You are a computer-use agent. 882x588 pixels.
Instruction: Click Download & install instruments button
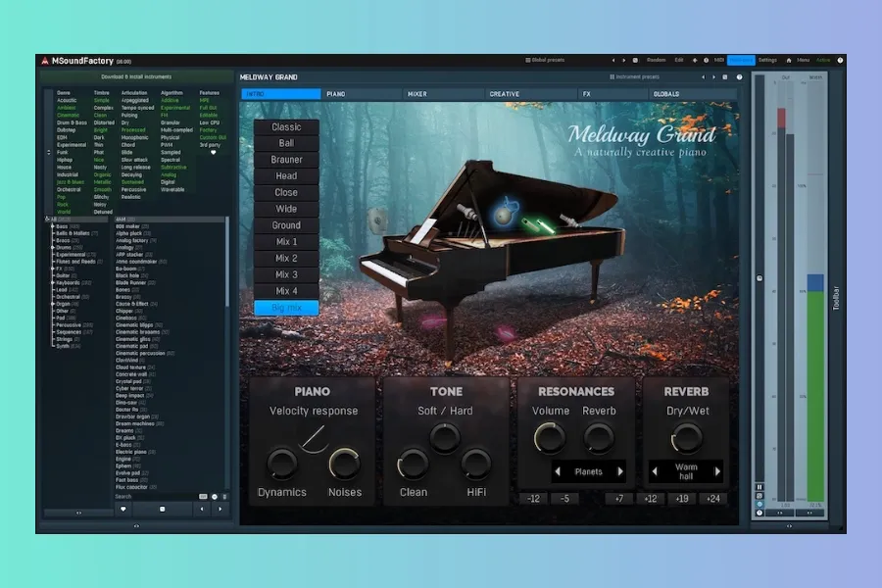pos(136,76)
